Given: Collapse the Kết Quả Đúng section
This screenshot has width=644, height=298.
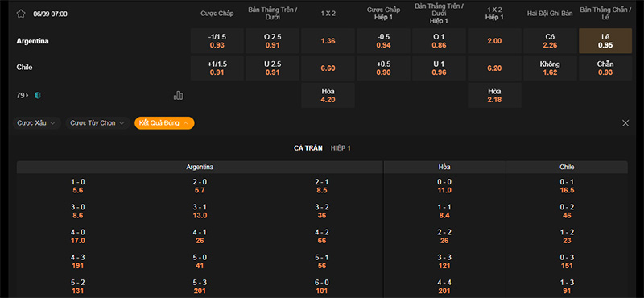Looking at the screenshot, I should [164, 123].
